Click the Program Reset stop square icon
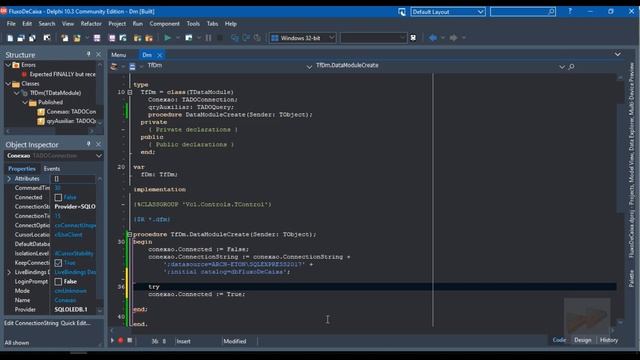This screenshot has width=640, height=360. pos(220,38)
